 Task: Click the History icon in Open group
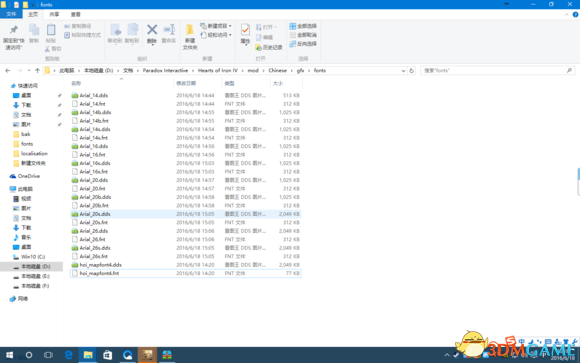tap(259, 48)
